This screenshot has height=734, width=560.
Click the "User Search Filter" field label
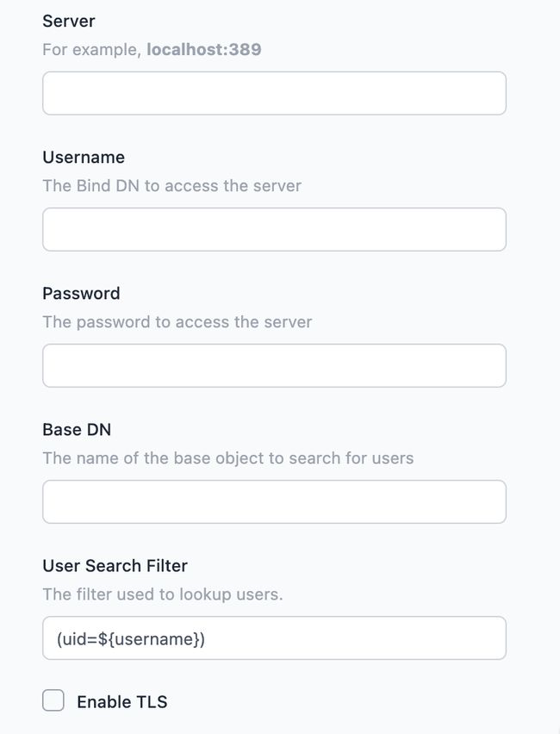(115, 565)
